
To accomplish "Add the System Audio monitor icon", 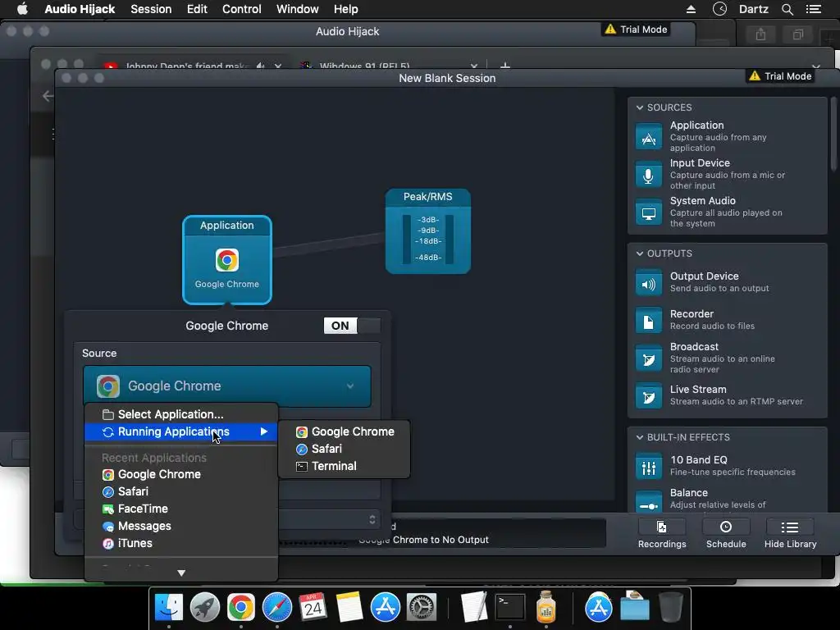I will [x=648, y=212].
